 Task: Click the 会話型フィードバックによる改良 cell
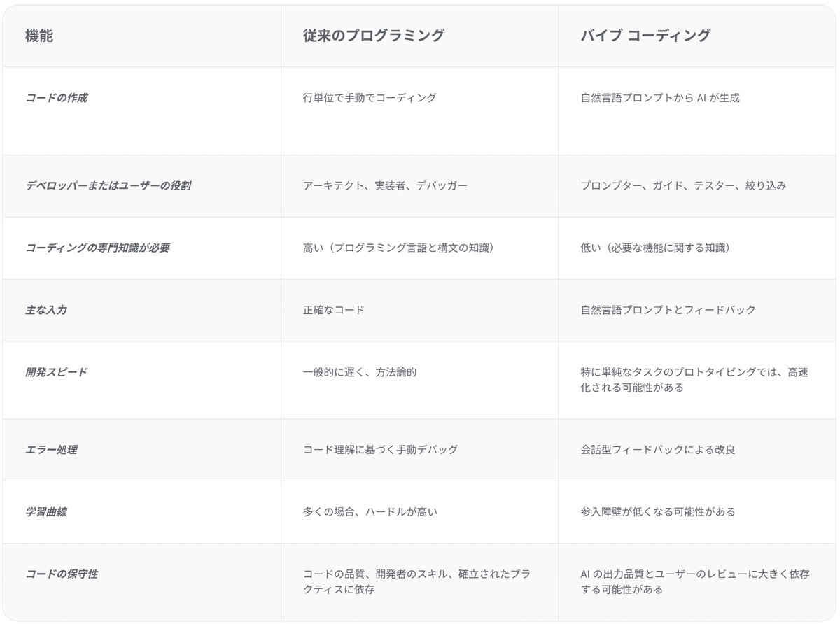[658, 450]
